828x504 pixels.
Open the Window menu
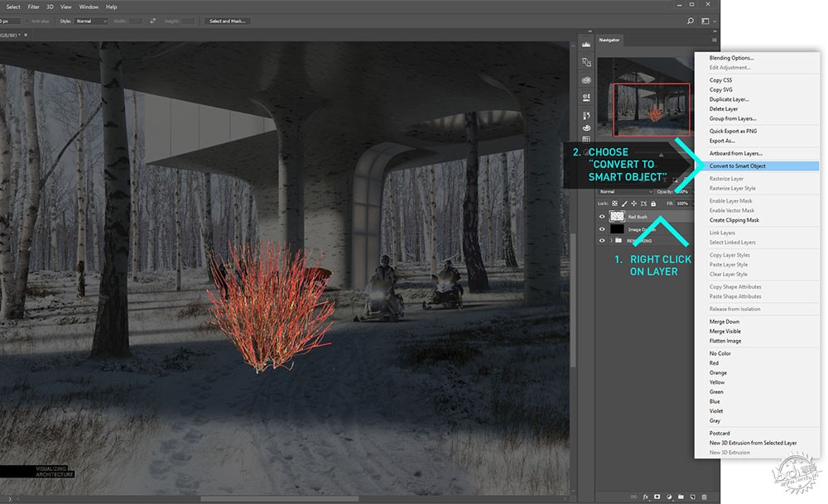tap(89, 7)
